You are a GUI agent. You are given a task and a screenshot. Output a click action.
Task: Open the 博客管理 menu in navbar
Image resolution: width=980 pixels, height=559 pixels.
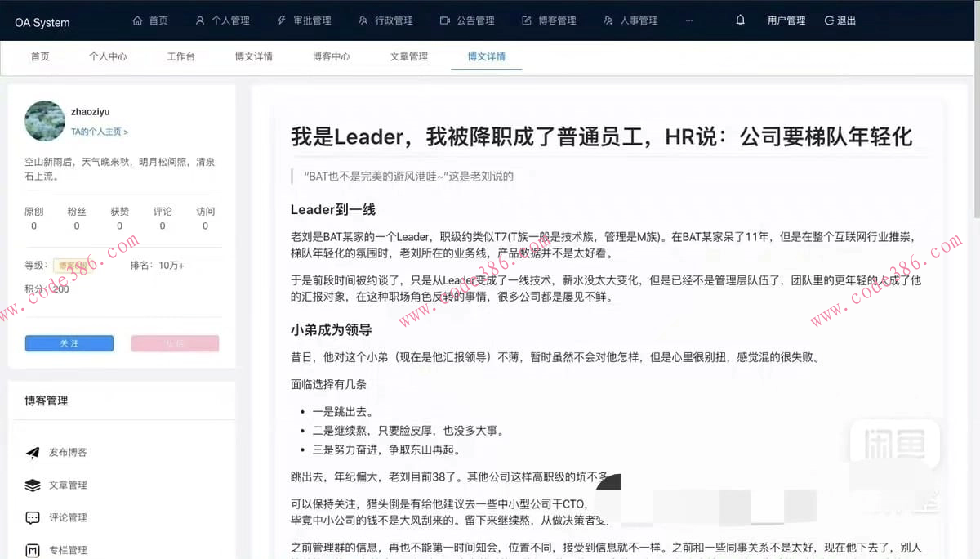[x=549, y=20]
